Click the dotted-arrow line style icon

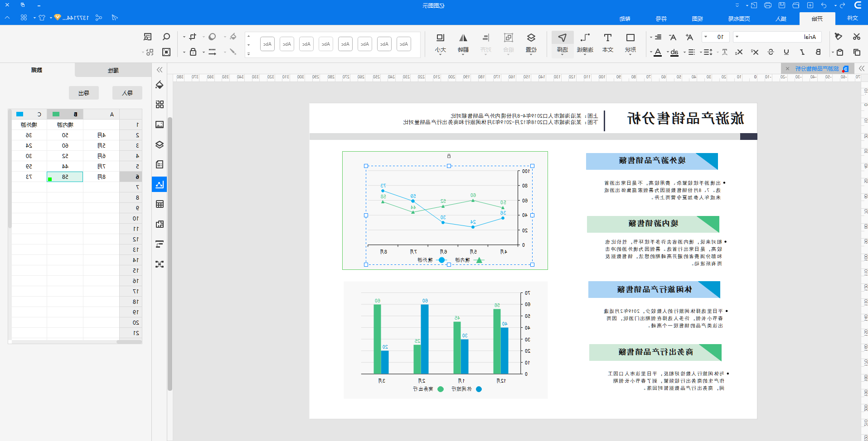[212, 52]
